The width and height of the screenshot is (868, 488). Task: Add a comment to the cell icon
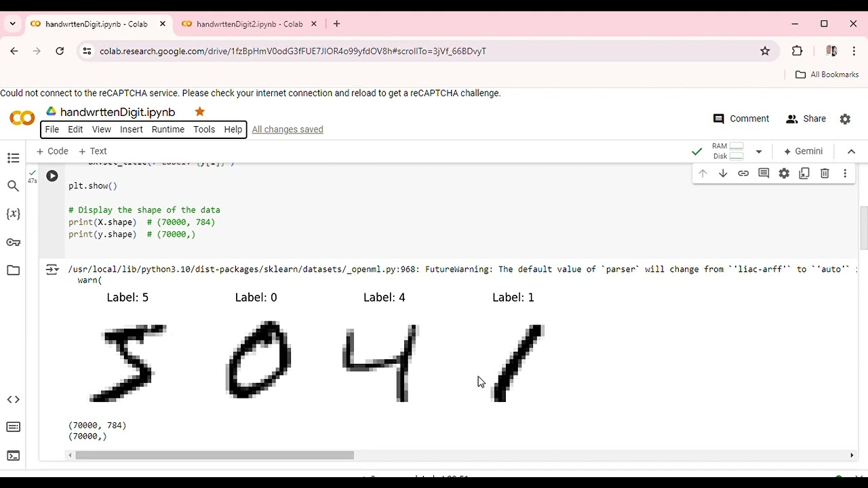pyautogui.click(x=764, y=174)
